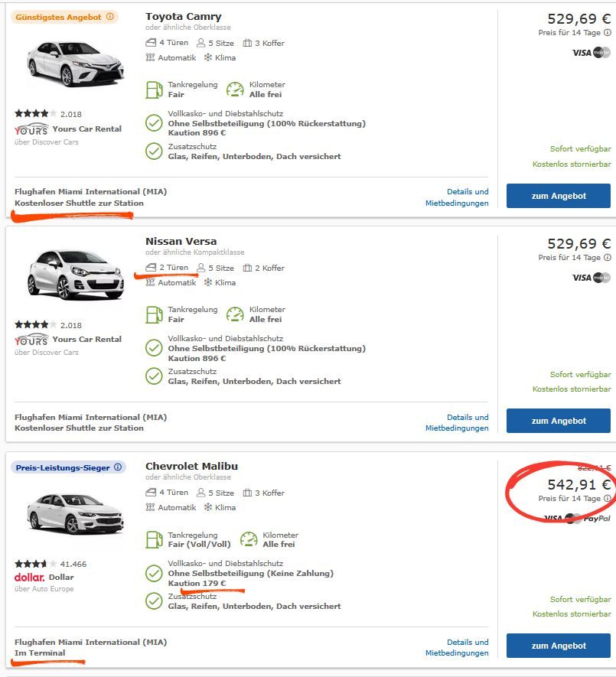Click Yours Car Rental logo in Toyota offer

[31, 129]
